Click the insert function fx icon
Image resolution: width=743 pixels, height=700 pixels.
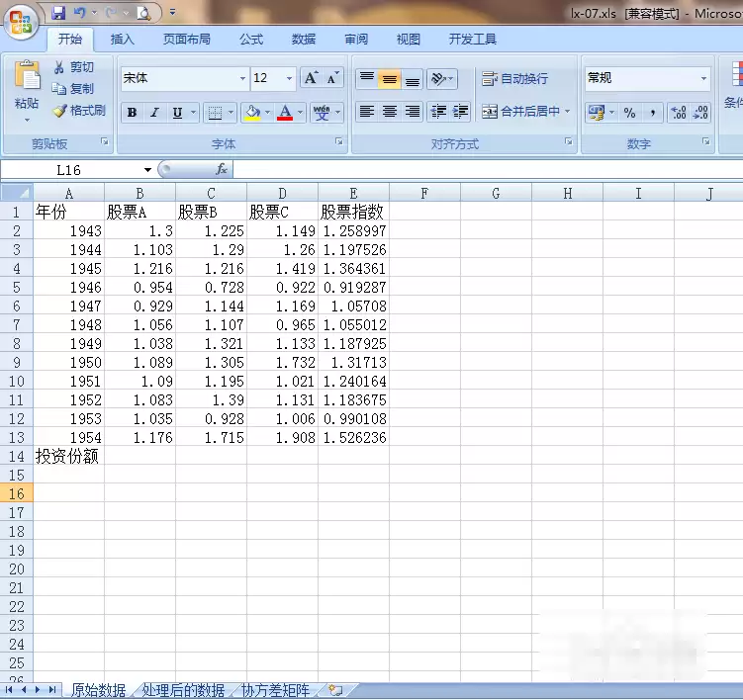click(222, 169)
